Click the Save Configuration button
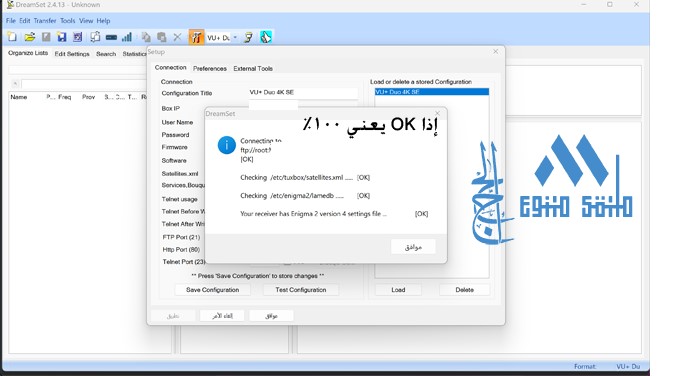Viewport: 674px width, 376px height. click(x=212, y=290)
